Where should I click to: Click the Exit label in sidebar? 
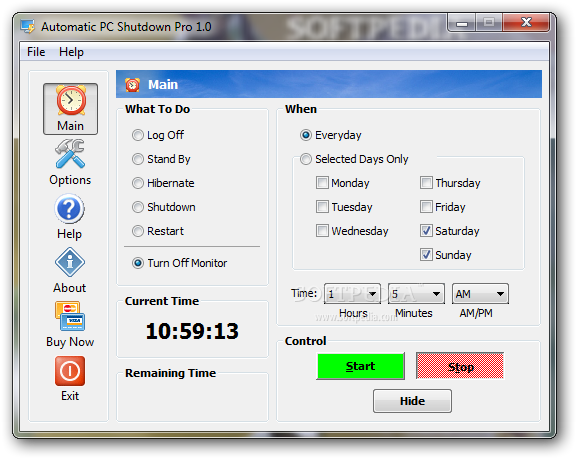(70, 396)
